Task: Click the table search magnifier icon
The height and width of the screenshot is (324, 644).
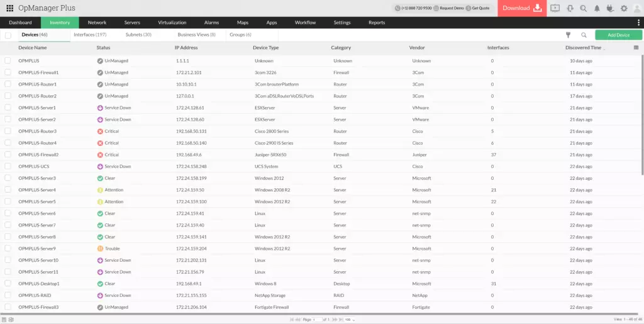Action: (584, 35)
